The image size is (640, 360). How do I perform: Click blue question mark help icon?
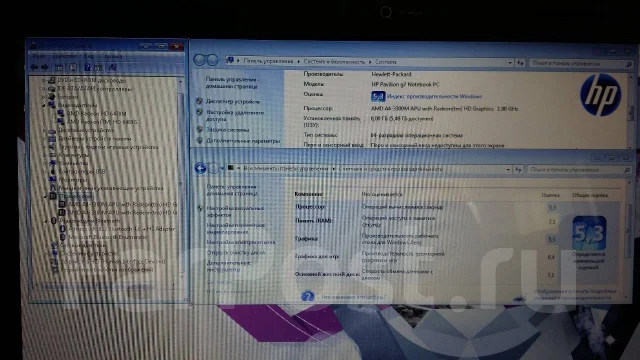pyautogui.click(x=307, y=296)
